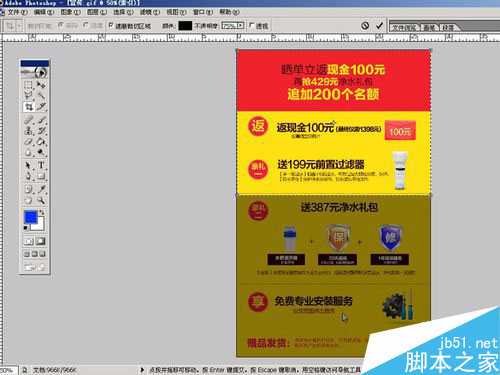Click the top-left crop handle on canvas
500x375 pixels.
tap(237, 50)
